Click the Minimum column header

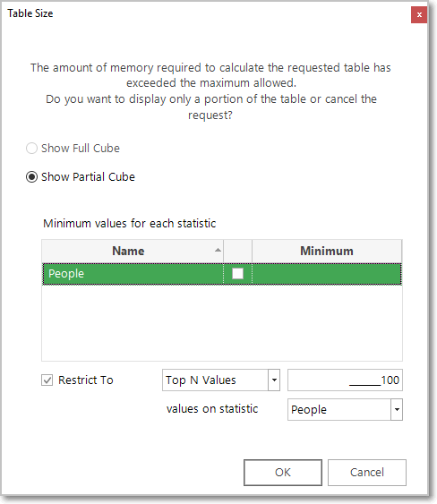[x=327, y=251]
